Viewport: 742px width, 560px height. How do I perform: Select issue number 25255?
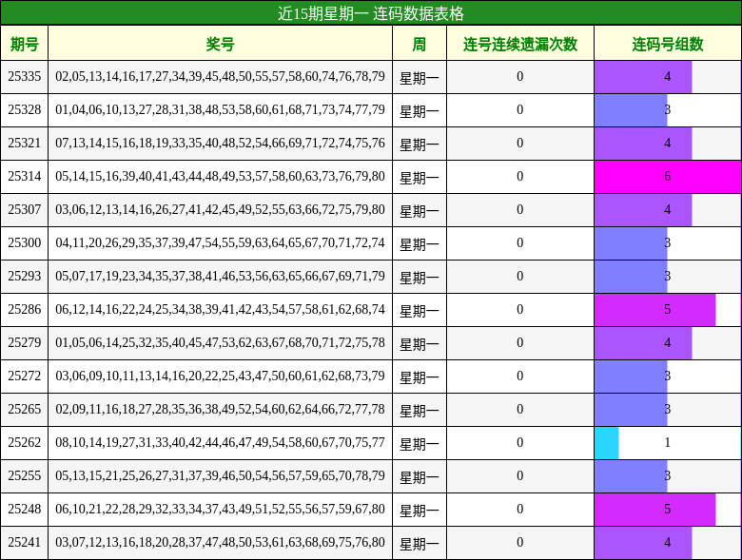[x=25, y=475]
